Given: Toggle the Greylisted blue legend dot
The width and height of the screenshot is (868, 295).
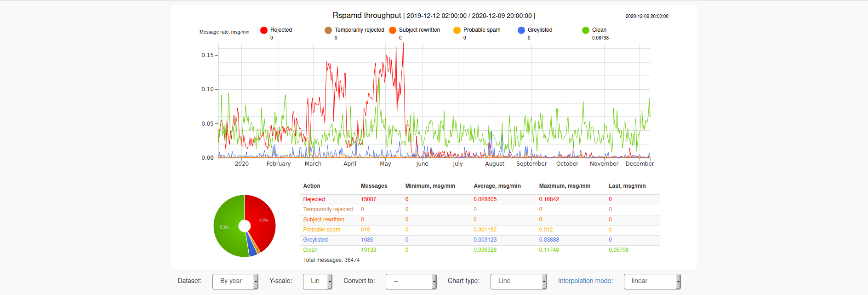Looking at the screenshot, I should point(521,30).
